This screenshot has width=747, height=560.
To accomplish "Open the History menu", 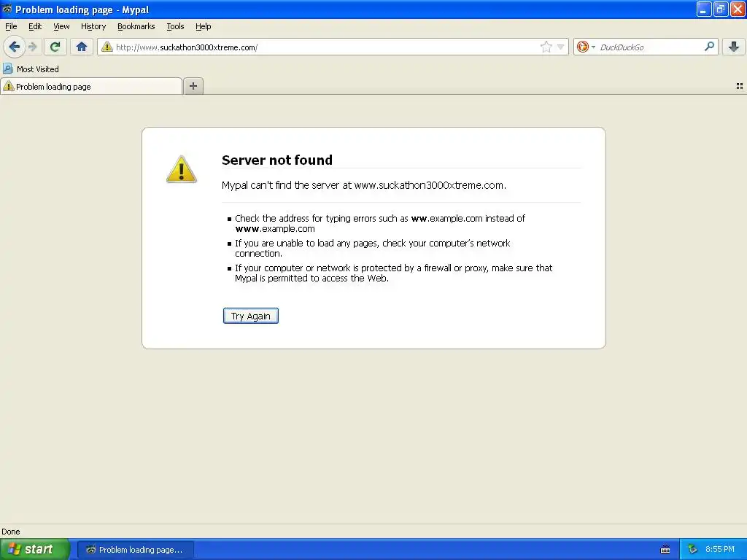I will pos(93,27).
